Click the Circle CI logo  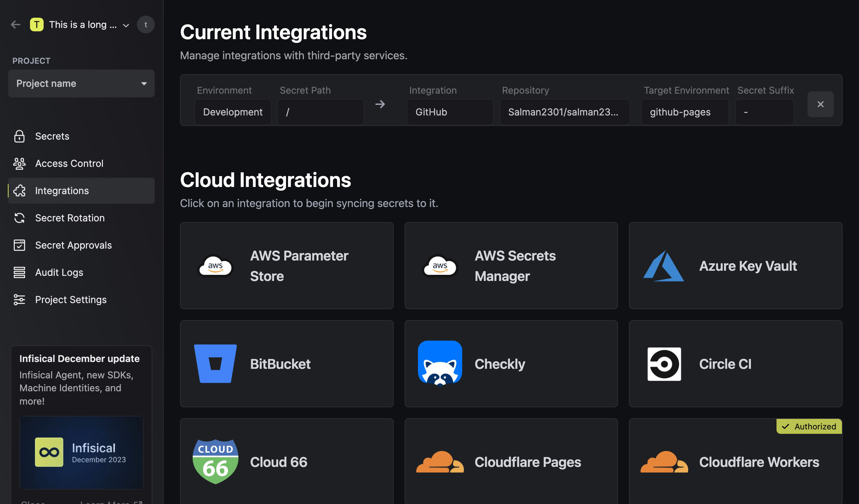tap(664, 364)
